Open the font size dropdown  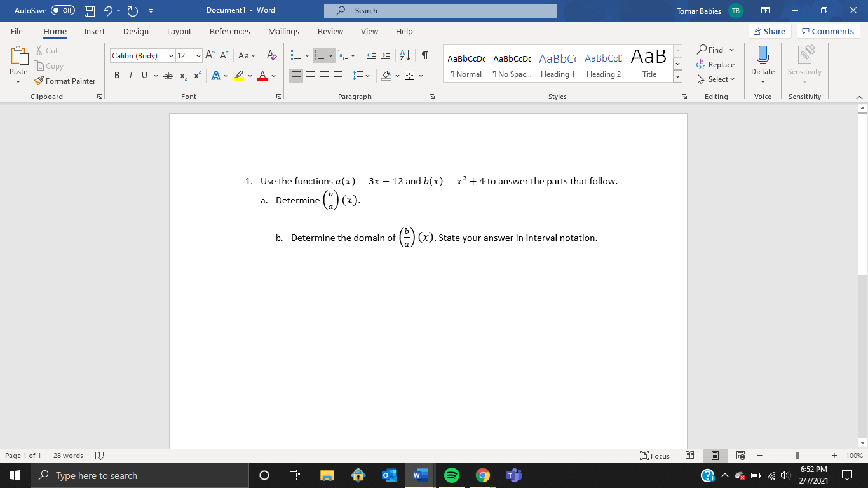[x=198, y=56]
